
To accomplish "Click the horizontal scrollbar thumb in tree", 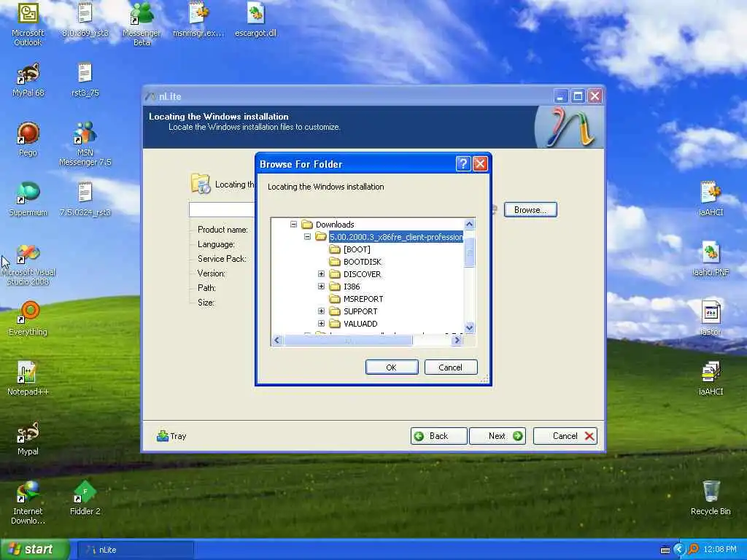I will 348,340.
